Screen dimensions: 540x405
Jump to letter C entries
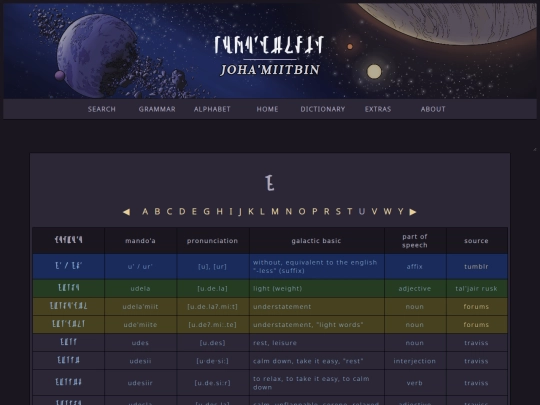[x=169, y=211]
